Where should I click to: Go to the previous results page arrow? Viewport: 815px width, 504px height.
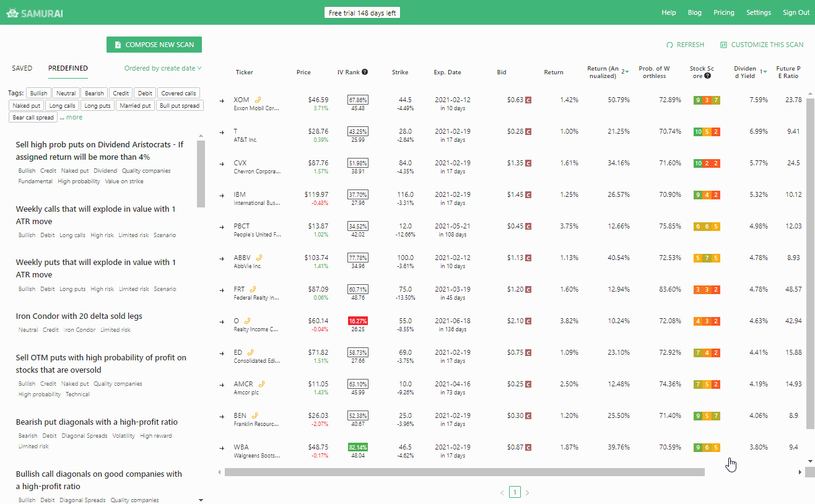pyautogui.click(x=502, y=493)
